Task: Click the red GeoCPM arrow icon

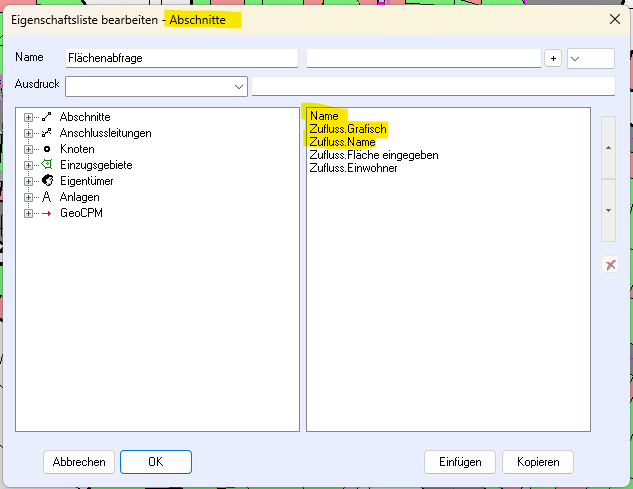Action: [x=46, y=213]
